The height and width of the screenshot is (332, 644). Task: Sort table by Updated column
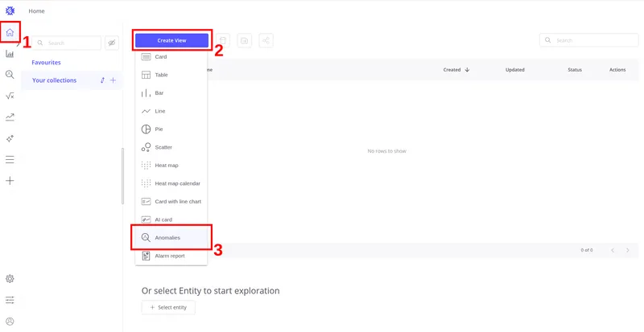pos(515,70)
